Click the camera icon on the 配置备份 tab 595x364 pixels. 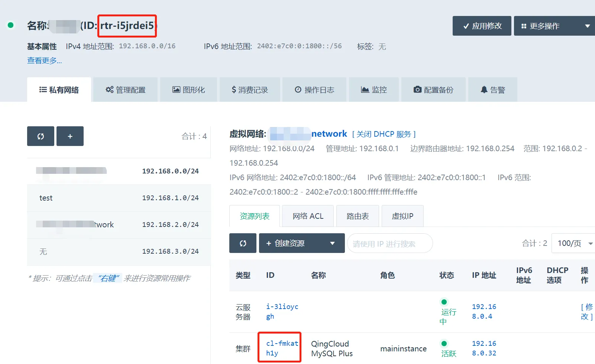(418, 90)
